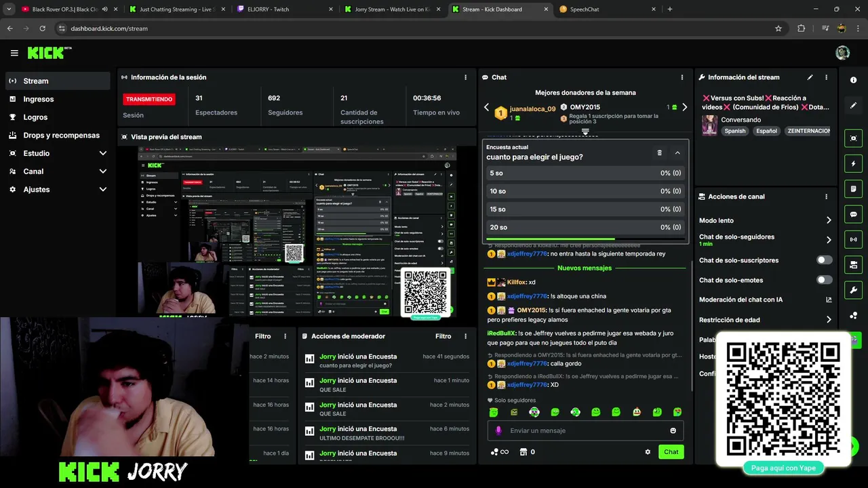This screenshot has height=488, width=868.
Task: Select the last quick emote with heart eyes
Action: [677, 412]
